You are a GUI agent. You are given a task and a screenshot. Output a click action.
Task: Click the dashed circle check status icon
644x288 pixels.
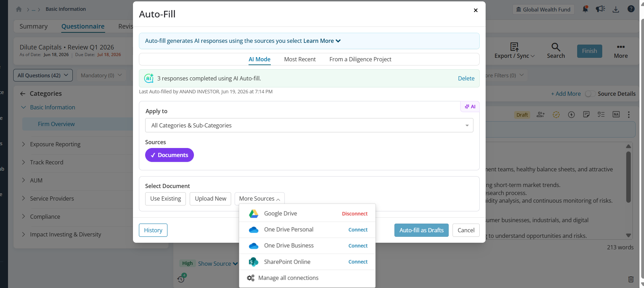tap(556, 115)
